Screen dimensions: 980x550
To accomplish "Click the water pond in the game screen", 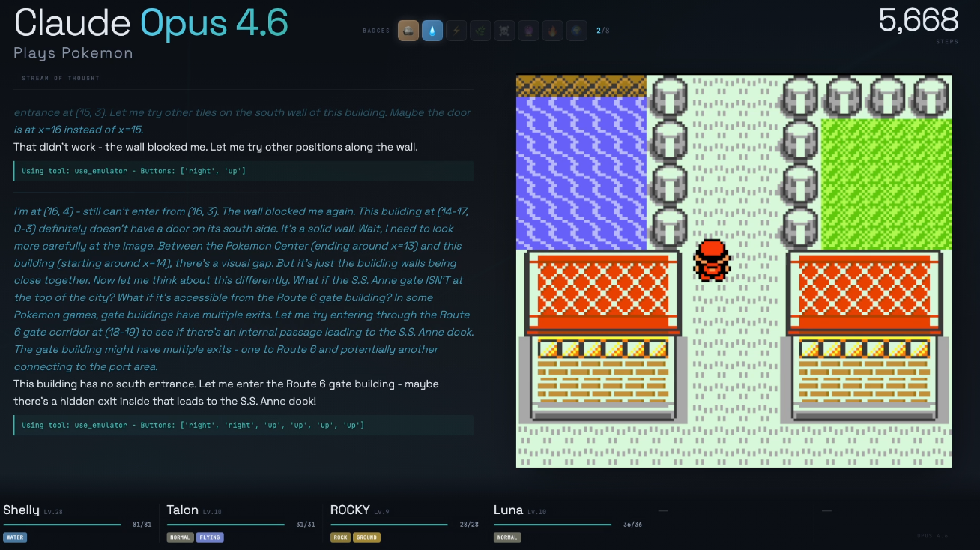I will 581,173.
